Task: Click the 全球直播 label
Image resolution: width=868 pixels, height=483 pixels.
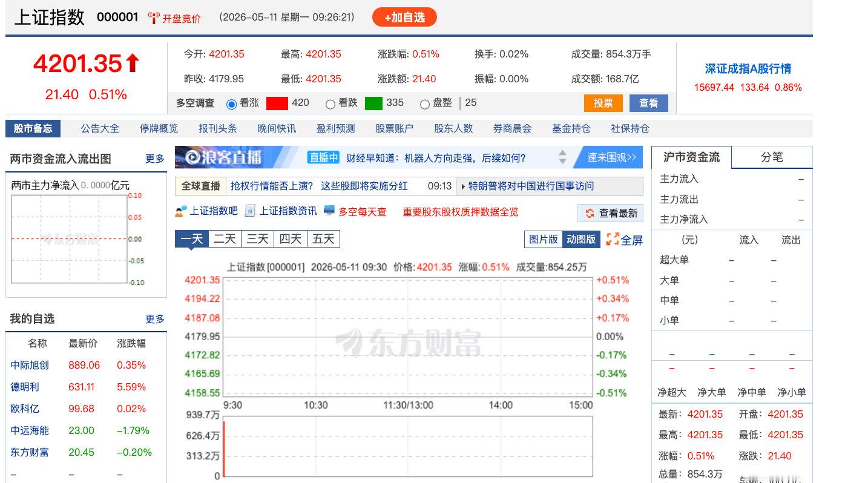Action: pos(200,186)
